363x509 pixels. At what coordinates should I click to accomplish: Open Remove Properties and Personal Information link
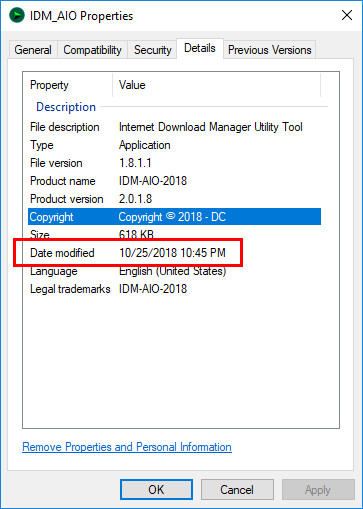(127, 447)
